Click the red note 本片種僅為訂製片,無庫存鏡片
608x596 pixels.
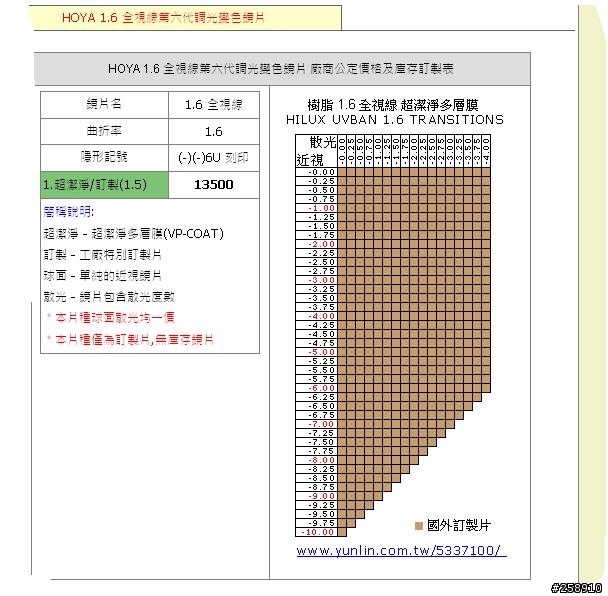tap(130, 340)
